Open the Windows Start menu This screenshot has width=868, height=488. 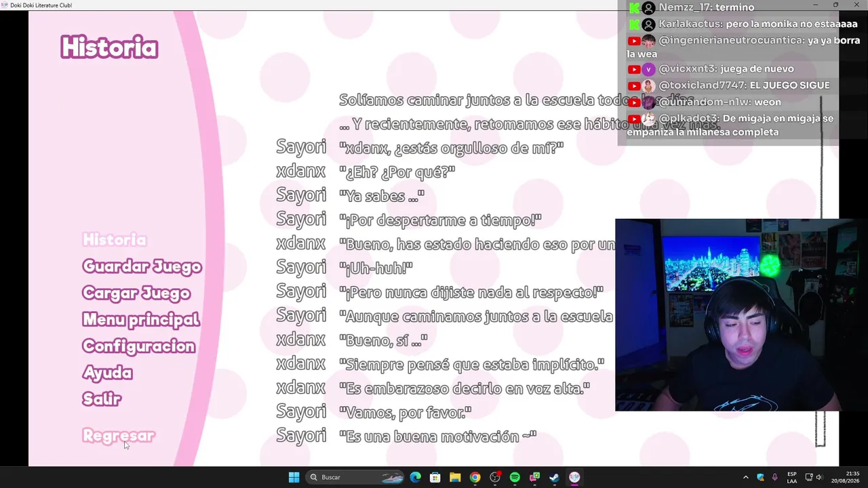pos(294,477)
